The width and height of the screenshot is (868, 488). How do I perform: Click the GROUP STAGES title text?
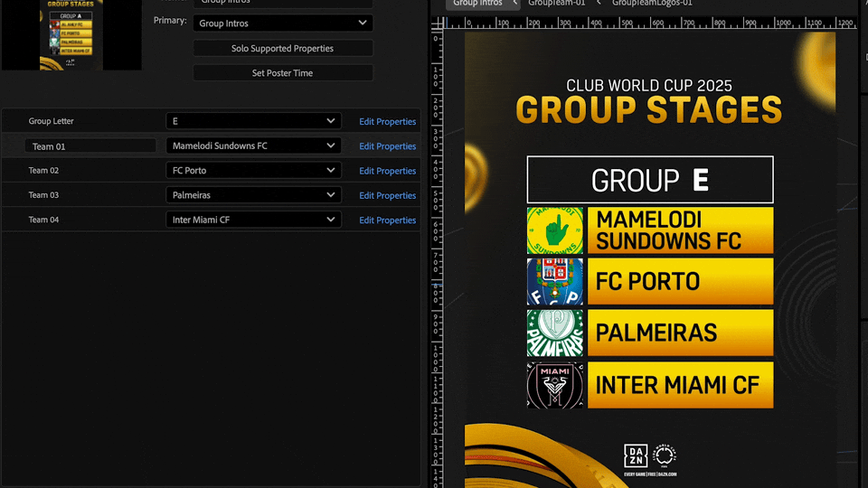[649, 109]
